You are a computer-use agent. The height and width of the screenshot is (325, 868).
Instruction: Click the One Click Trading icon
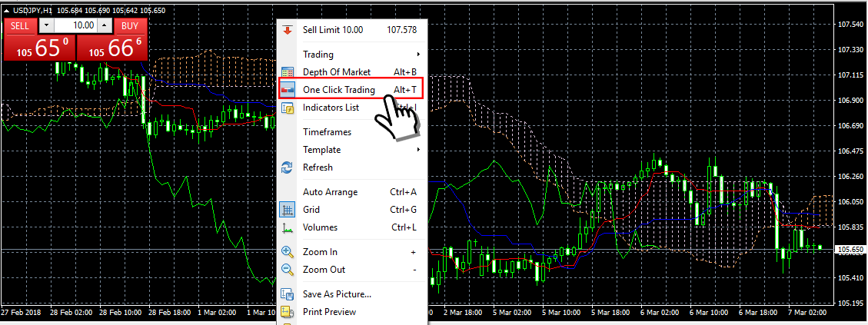(x=288, y=90)
